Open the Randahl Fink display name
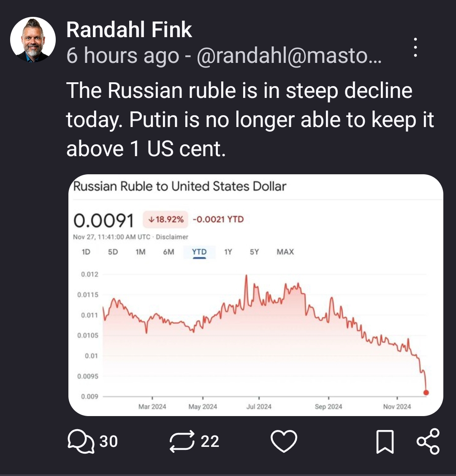The height and width of the screenshot is (476, 456). click(x=129, y=30)
